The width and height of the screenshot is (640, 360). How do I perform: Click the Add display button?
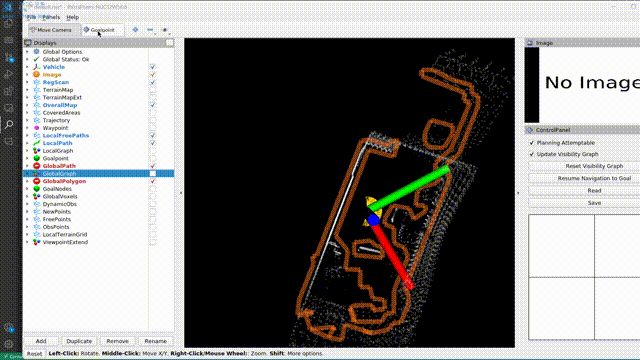(x=41, y=341)
